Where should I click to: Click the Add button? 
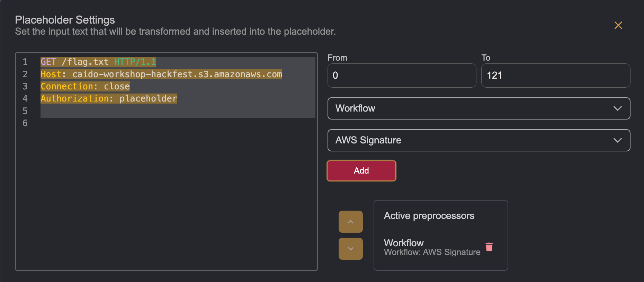(x=361, y=171)
